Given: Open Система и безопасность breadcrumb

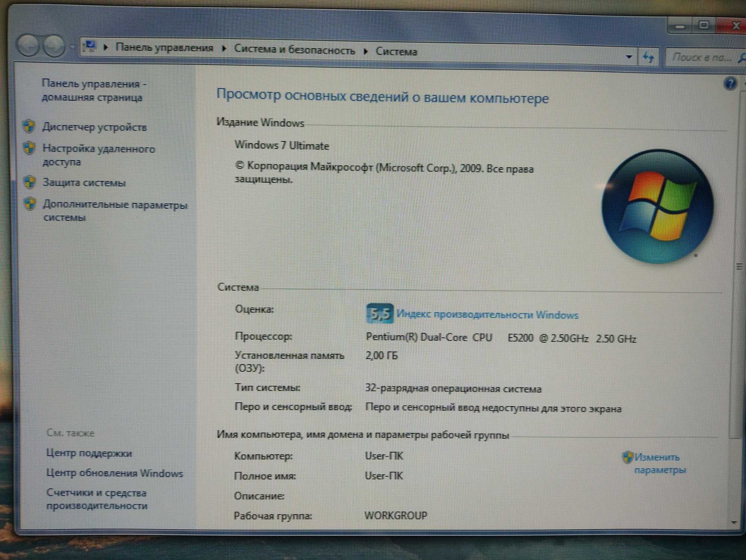Looking at the screenshot, I should (x=294, y=50).
